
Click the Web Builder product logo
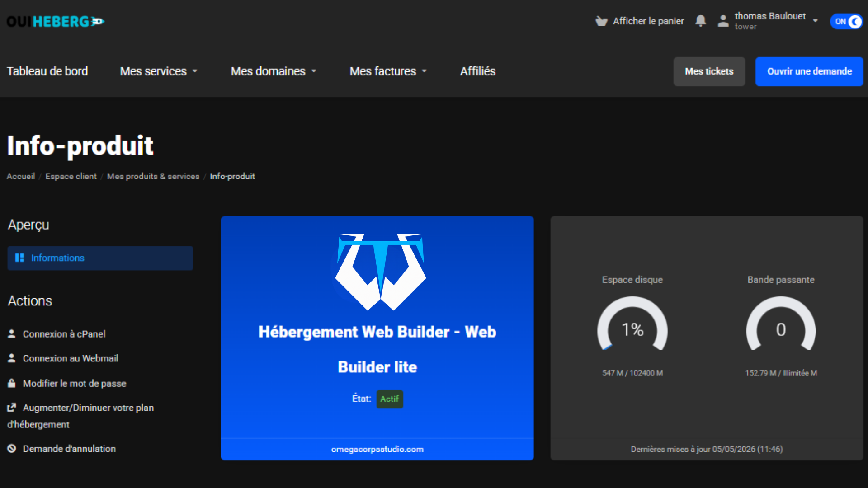(381, 272)
